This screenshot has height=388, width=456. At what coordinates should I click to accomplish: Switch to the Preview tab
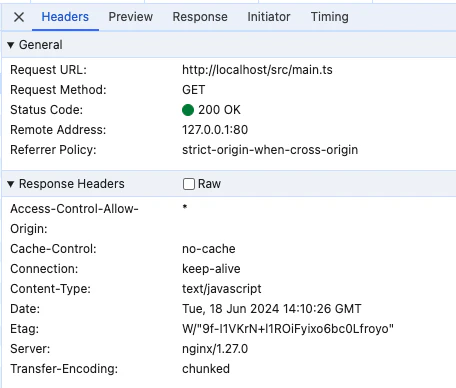(131, 17)
